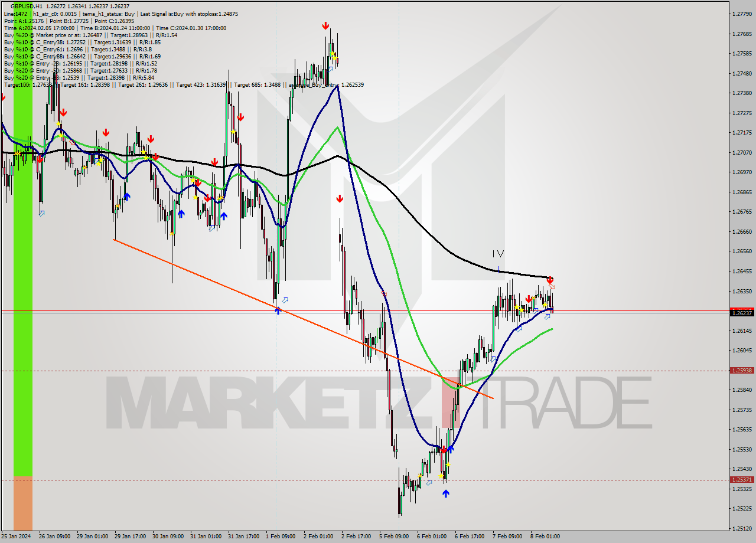Click the 'Buy %20 @ Market price or at: 1.26487' line
Screen dimensions: 756x543
coord(54,35)
